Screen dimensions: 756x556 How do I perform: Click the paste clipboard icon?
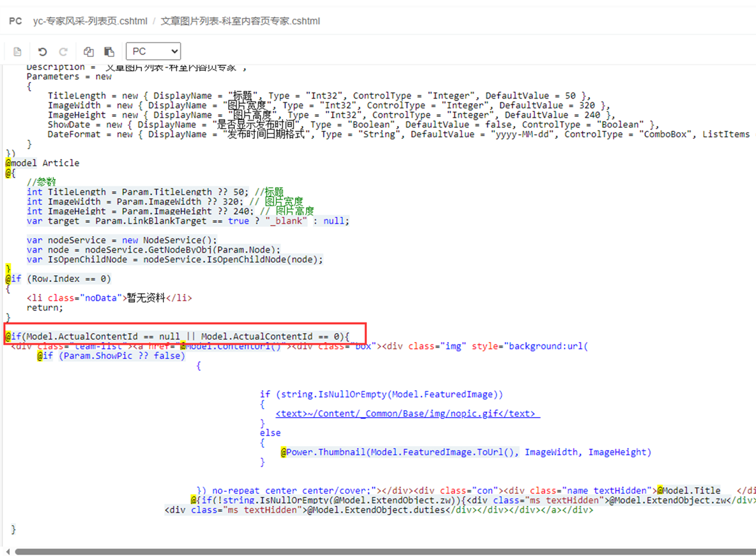pos(109,52)
